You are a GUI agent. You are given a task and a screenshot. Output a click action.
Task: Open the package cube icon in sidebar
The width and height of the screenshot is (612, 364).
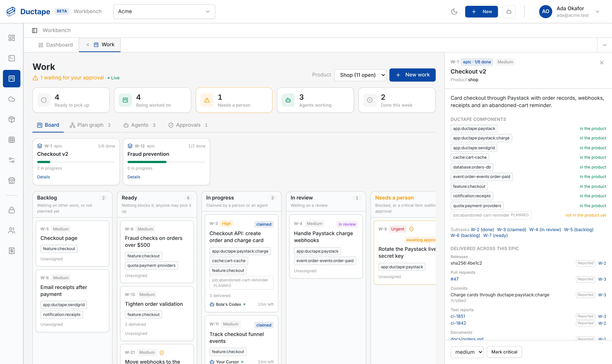(11, 119)
